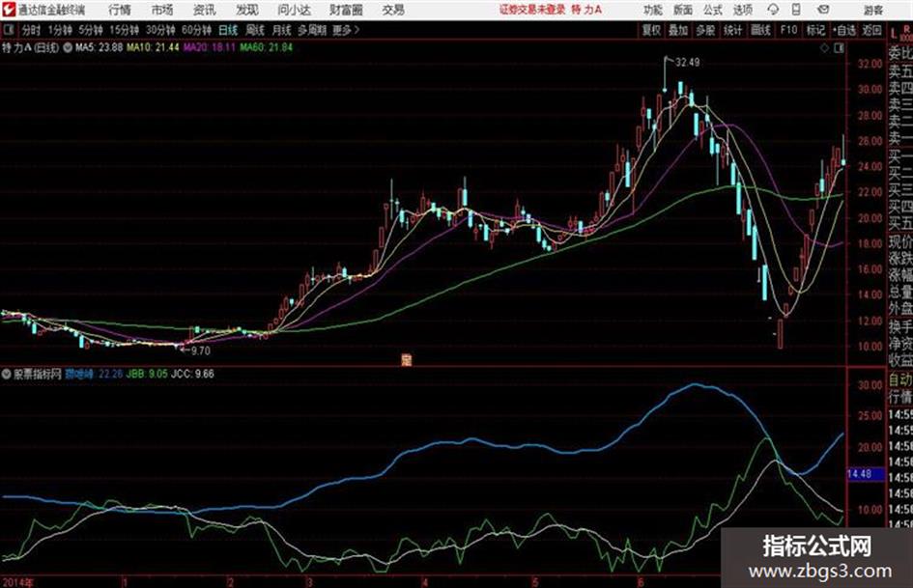
Task: Open the 市场 menu
Action: pyautogui.click(x=162, y=10)
